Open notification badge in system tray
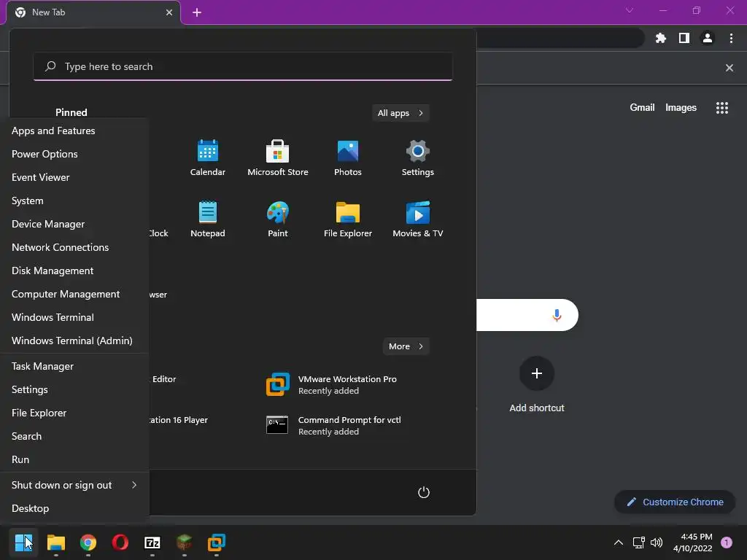This screenshot has width=747, height=560. click(x=727, y=542)
